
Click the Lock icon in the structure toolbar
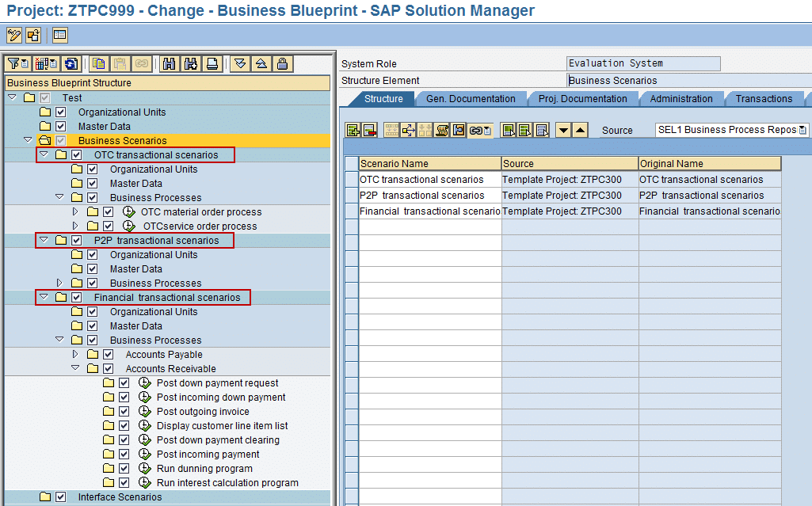point(283,63)
